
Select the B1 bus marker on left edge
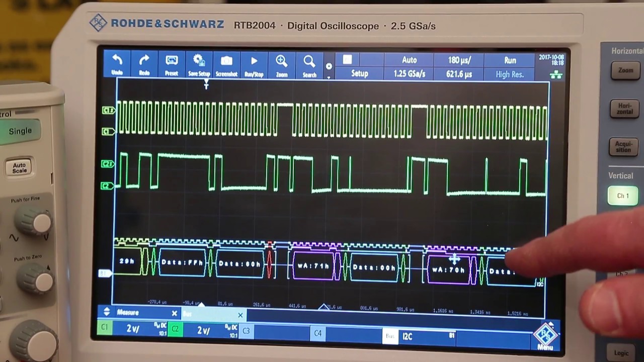(104, 274)
